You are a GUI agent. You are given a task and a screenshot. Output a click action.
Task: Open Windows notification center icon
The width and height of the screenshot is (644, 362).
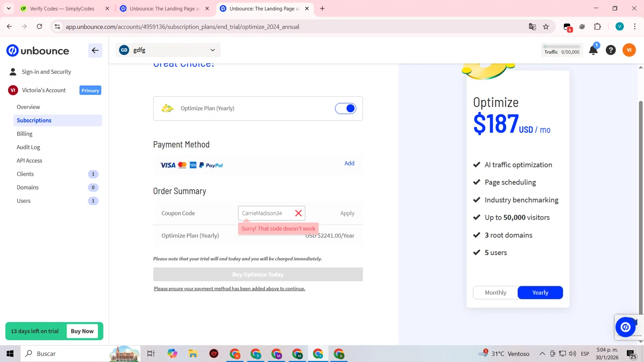pos(632,354)
